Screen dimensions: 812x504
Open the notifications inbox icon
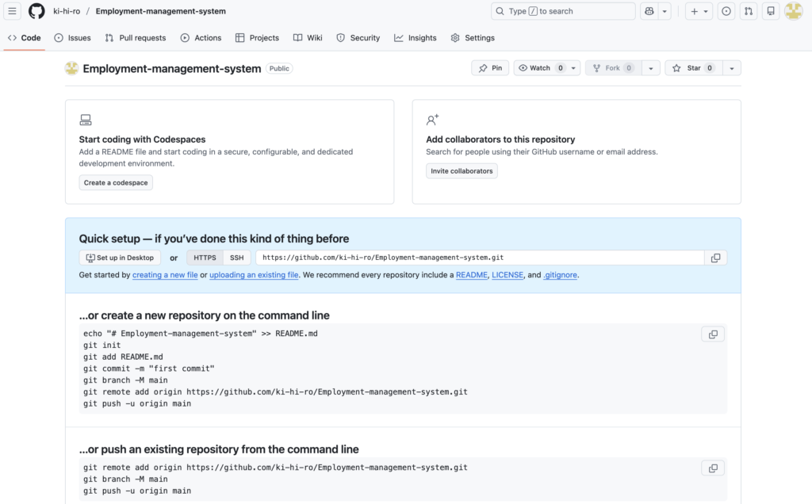pos(770,11)
